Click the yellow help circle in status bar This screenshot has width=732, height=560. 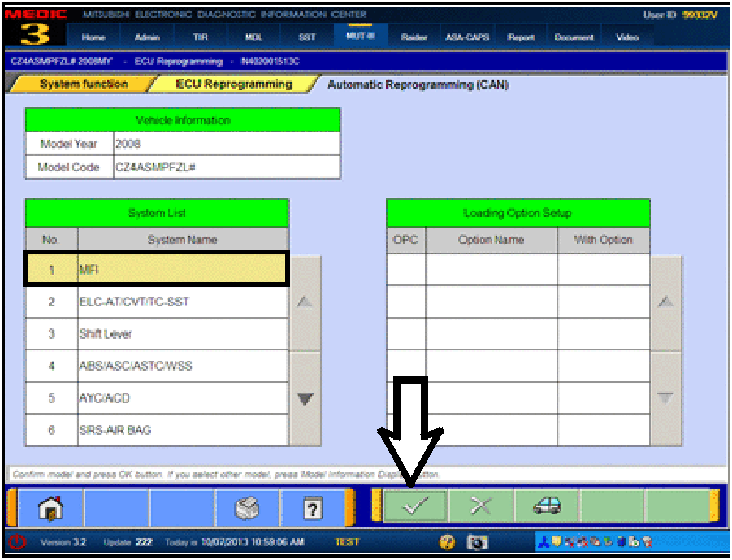pyautogui.click(x=447, y=542)
